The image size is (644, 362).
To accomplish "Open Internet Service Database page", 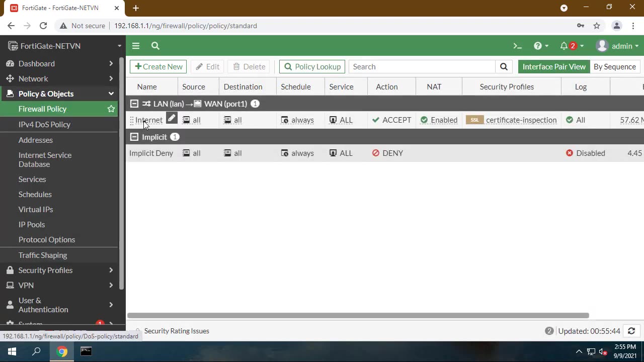I will (x=45, y=159).
